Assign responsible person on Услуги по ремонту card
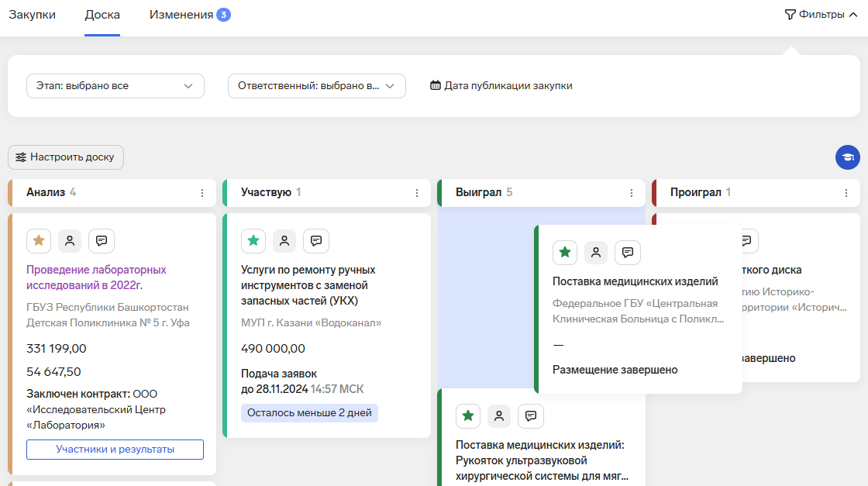This screenshot has width=868, height=486. coord(284,241)
